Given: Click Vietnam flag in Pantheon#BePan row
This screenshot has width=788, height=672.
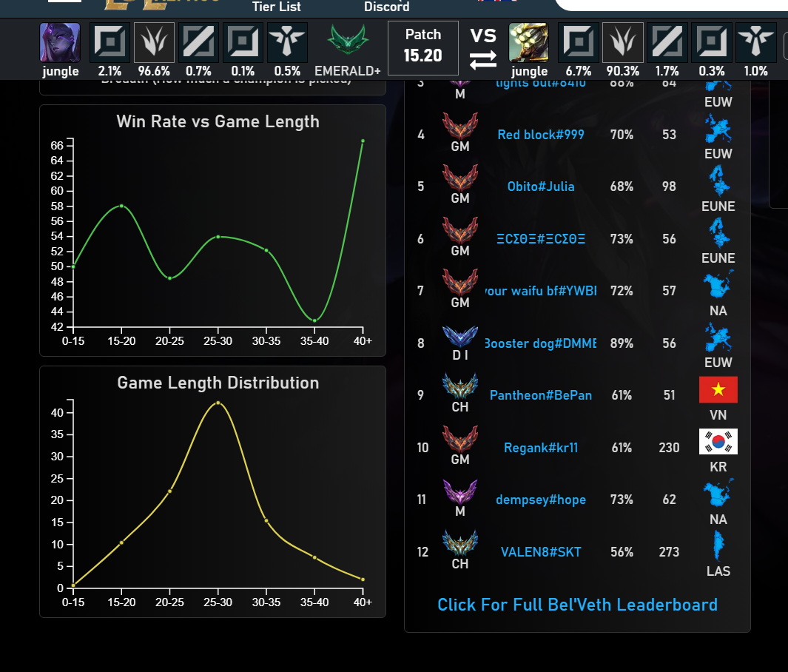Looking at the screenshot, I should pyautogui.click(x=718, y=389).
